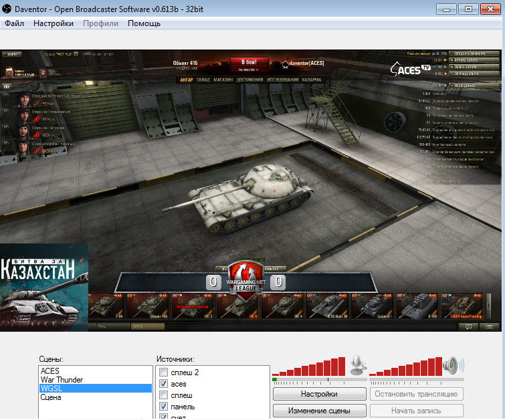
Task: Select the T26E4 SuperPershing tank
Action: tap(462, 306)
